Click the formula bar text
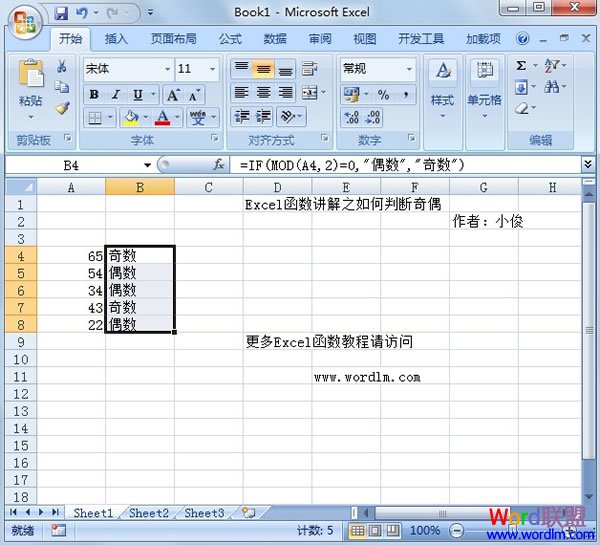The image size is (600, 545). [352, 165]
